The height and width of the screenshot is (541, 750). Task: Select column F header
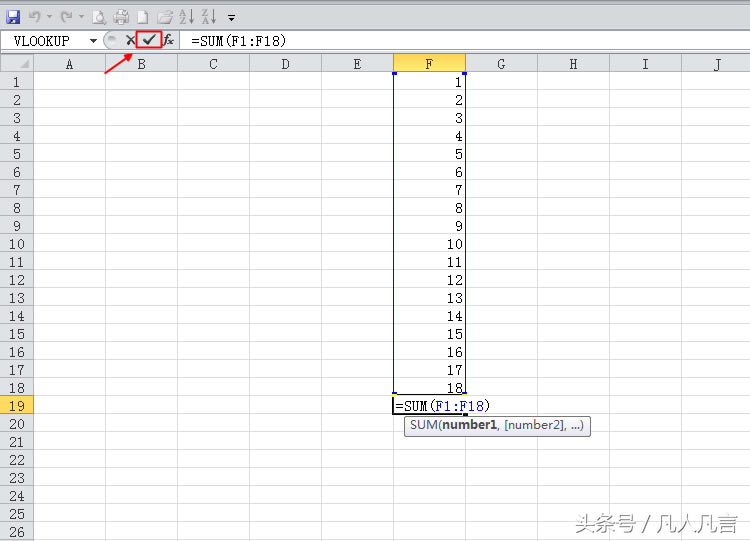429,64
